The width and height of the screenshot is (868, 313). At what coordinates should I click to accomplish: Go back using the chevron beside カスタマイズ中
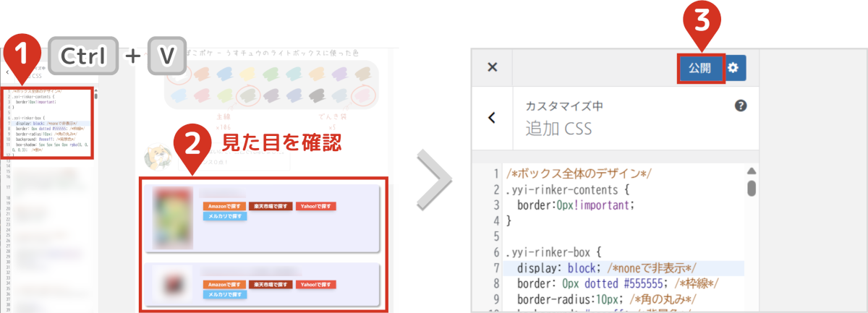[x=492, y=118]
